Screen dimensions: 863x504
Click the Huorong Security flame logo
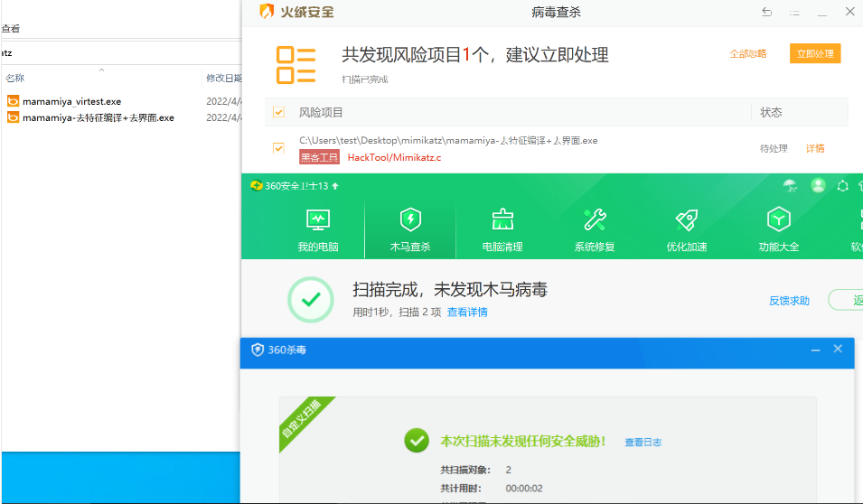(x=267, y=12)
